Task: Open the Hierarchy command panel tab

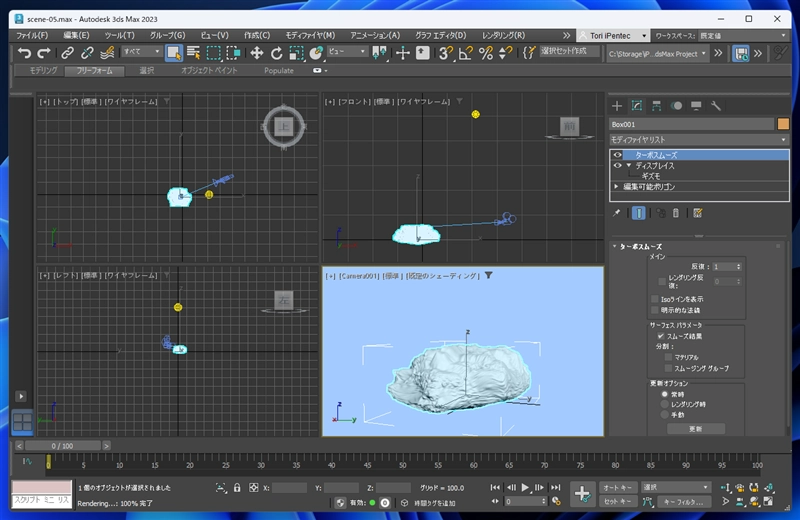Action: tap(657, 106)
